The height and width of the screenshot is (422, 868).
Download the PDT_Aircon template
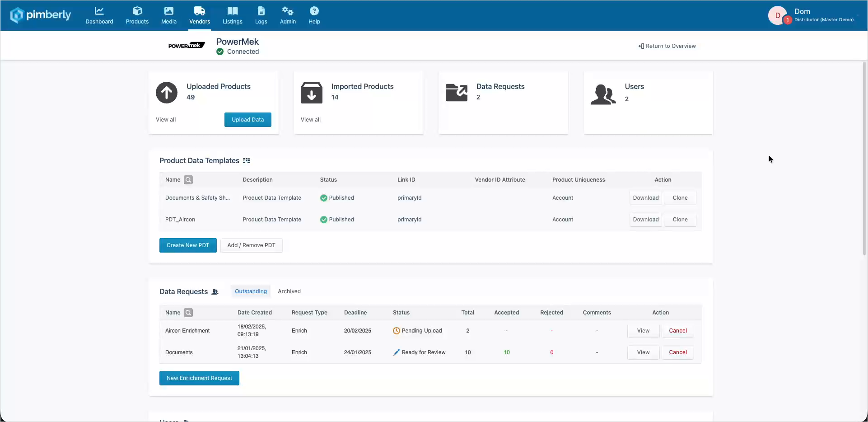point(646,220)
